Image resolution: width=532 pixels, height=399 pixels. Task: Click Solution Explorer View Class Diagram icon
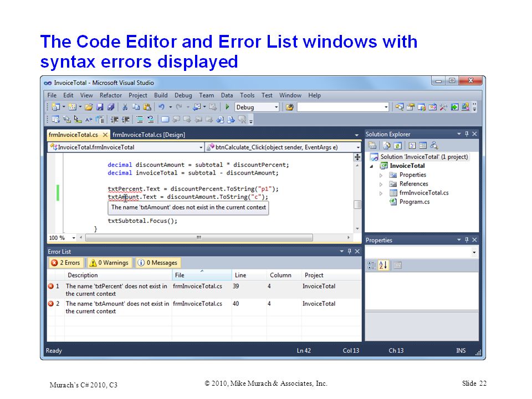(434, 146)
